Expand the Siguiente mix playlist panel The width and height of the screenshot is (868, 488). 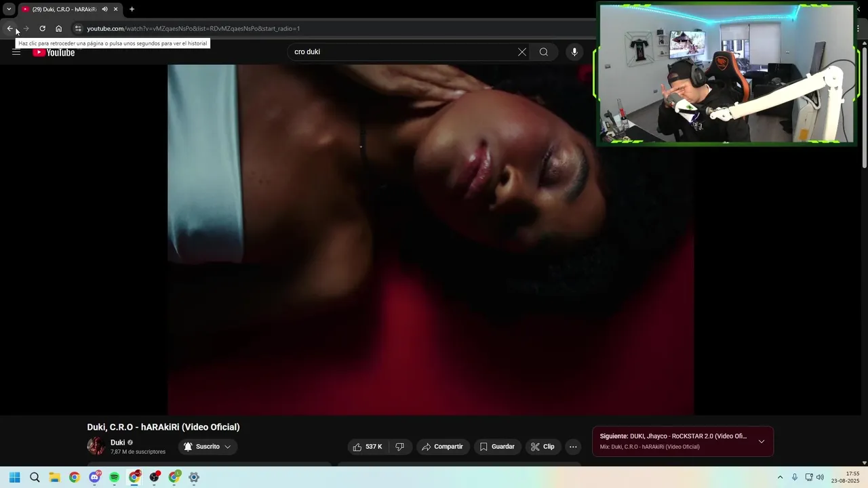click(762, 441)
